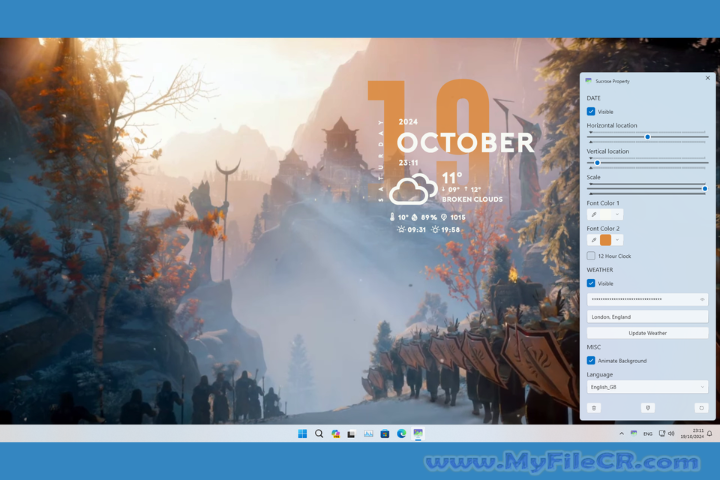The image size is (720, 480).
Task: Uncheck the DATE Visible checkbox
Action: pos(591,112)
